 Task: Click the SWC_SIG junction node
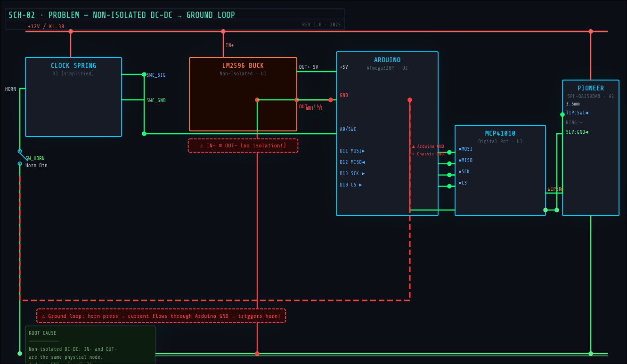(x=144, y=74)
